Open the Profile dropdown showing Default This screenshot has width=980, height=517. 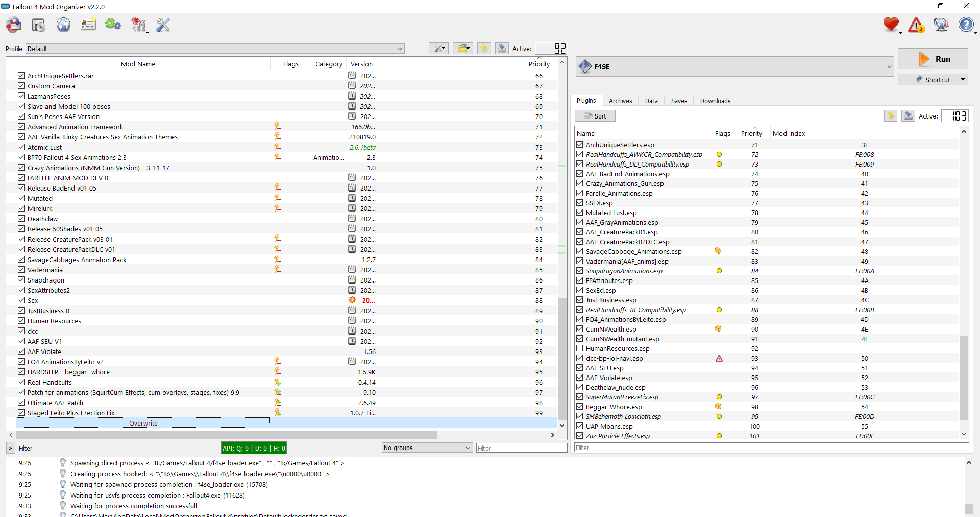pyautogui.click(x=215, y=49)
